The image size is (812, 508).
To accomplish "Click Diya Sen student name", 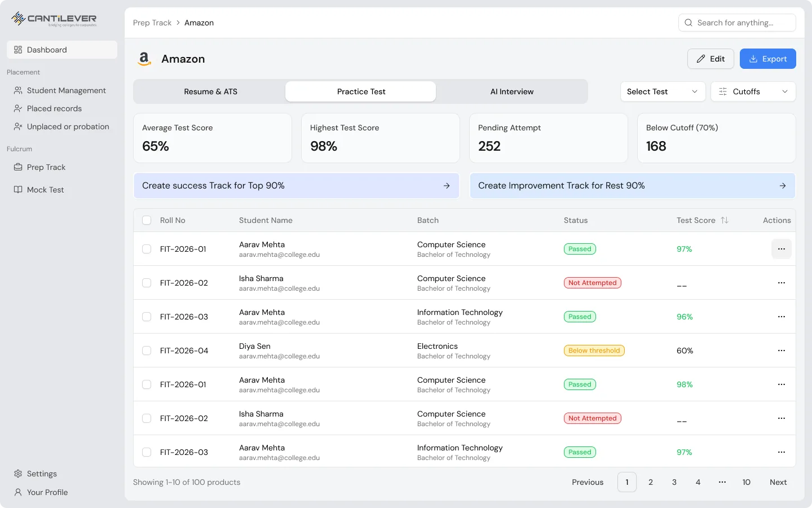I will [255, 346].
